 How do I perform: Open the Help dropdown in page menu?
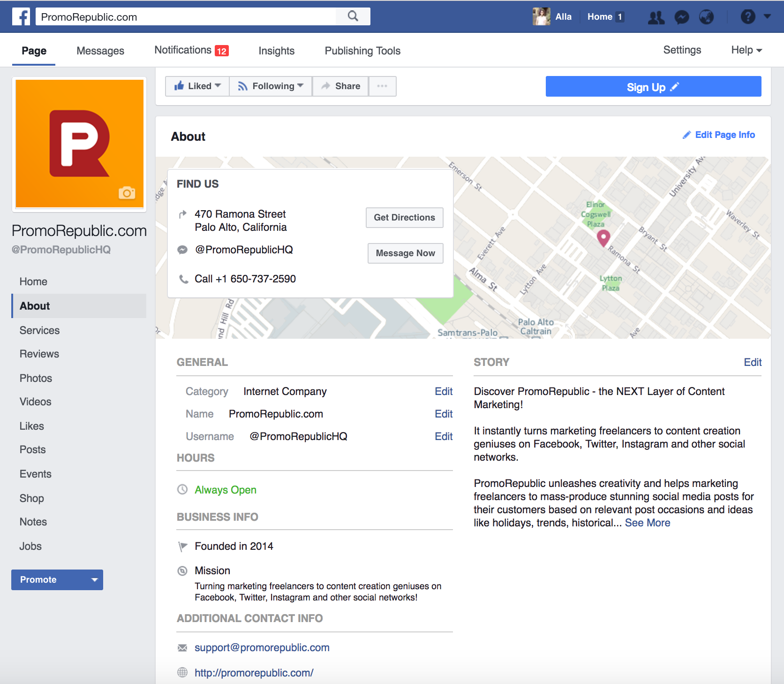click(746, 50)
